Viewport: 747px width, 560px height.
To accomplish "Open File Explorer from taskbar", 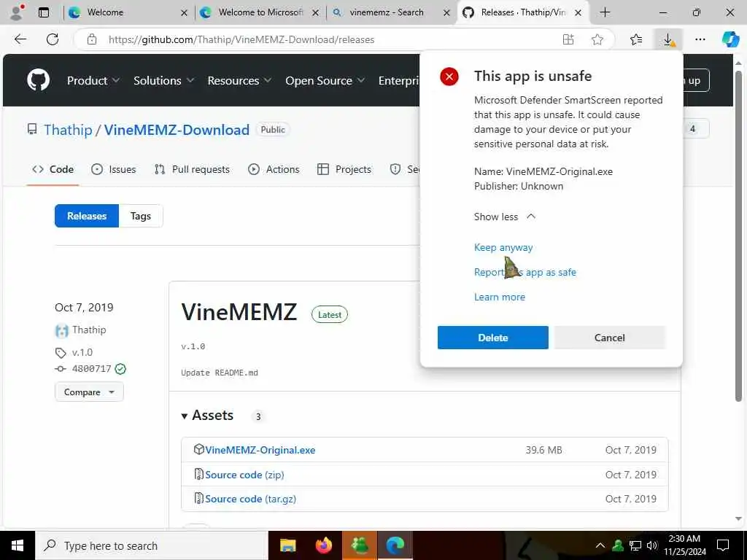I will [287, 545].
